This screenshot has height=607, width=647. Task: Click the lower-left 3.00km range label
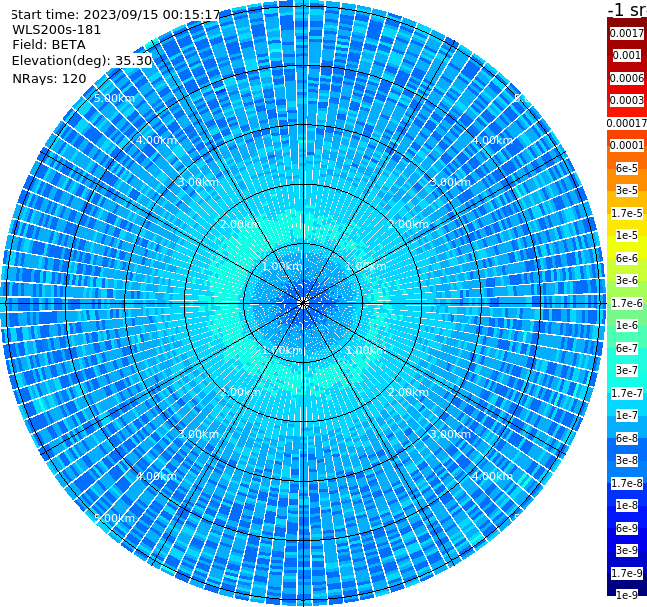(x=198, y=434)
